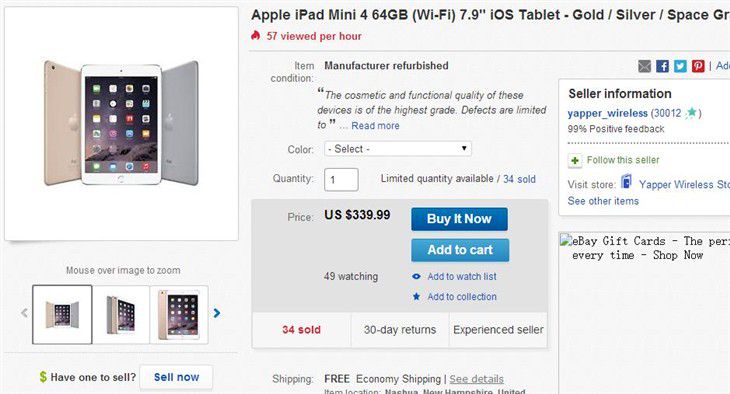730x394 pixels.
Task: Click the Yapper Wireless store icon
Action: 627,182
